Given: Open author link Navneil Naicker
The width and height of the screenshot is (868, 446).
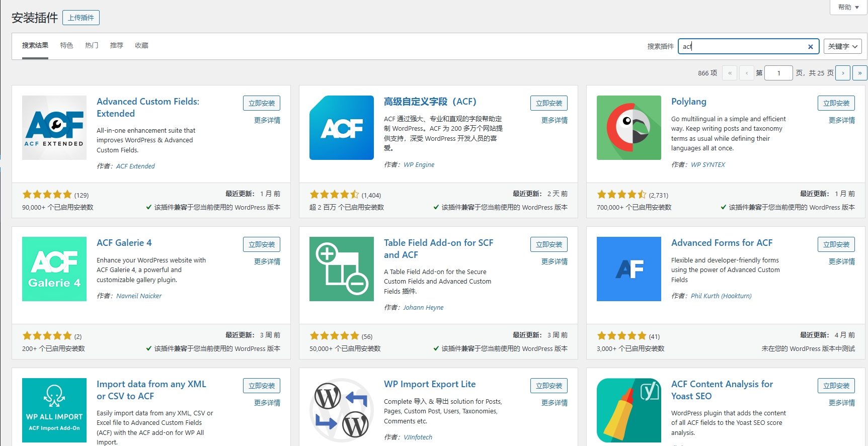Looking at the screenshot, I should 139,296.
